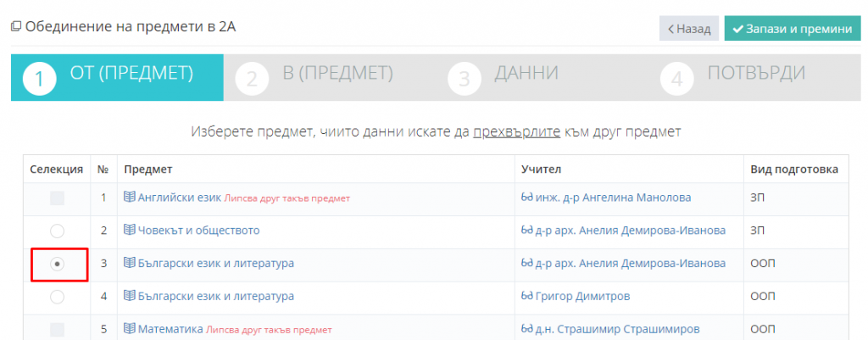Click disabled checkbox for Математика row
The image size is (868, 340).
57,330
